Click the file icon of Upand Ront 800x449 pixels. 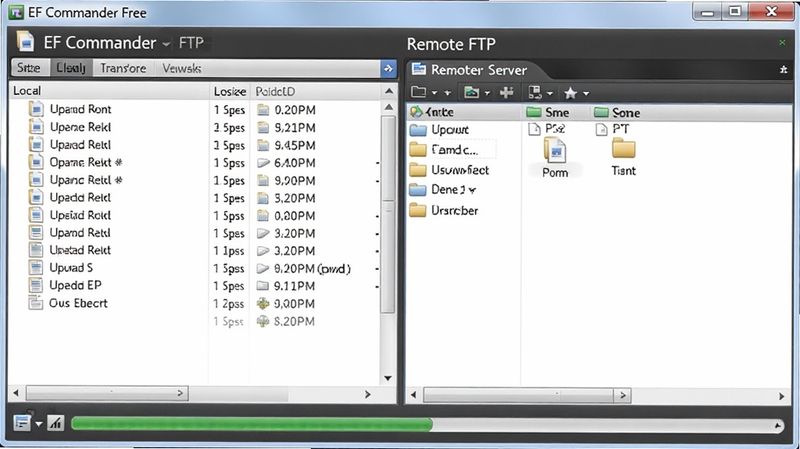pyautogui.click(x=36, y=109)
